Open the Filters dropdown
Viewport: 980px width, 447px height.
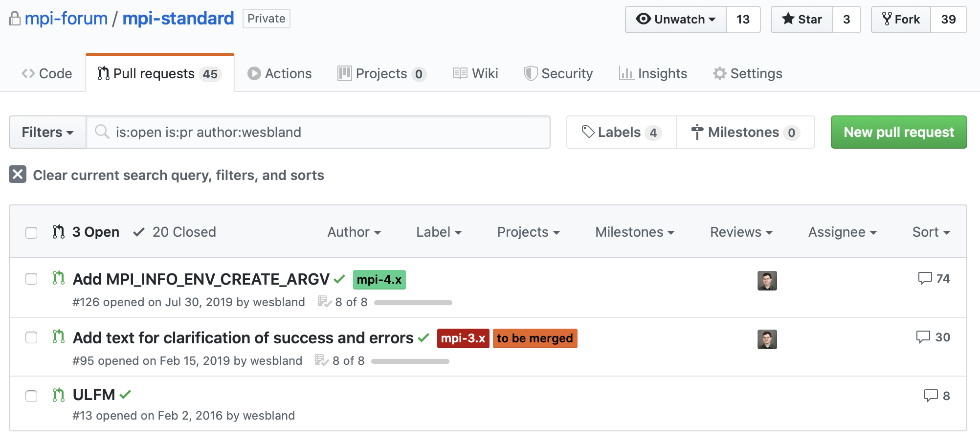[x=47, y=132]
